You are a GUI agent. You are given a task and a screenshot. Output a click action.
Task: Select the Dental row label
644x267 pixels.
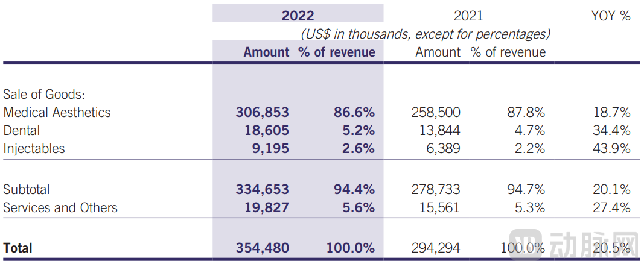(21, 130)
